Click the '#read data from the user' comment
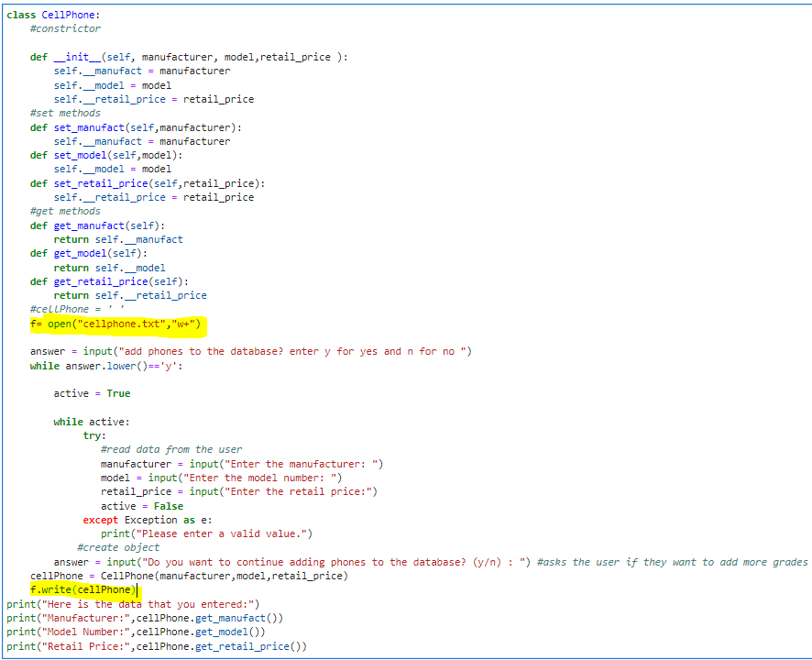The height and width of the screenshot is (660, 812). click(x=171, y=450)
